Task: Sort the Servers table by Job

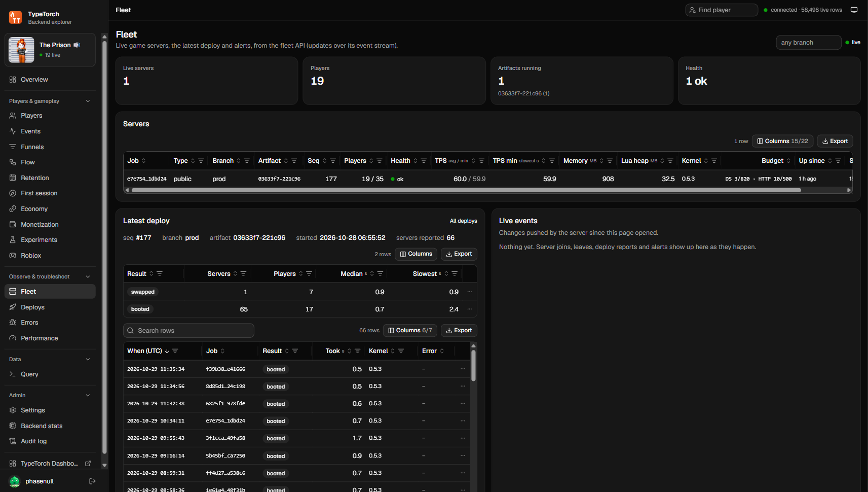Action: (x=144, y=161)
